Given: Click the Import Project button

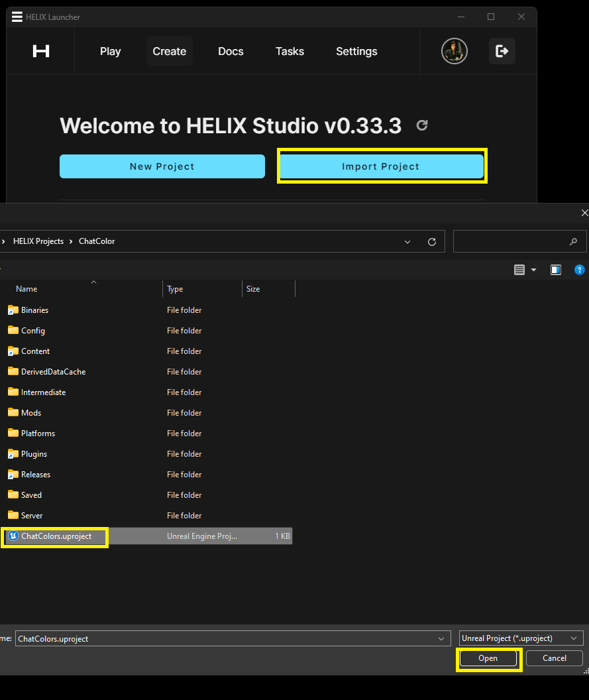Looking at the screenshot, I should coord(381,166).
